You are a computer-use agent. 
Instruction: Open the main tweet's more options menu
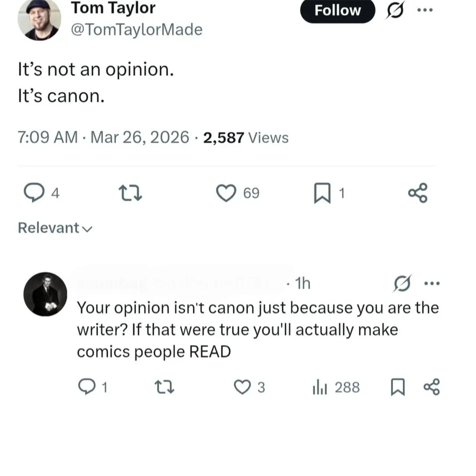(425, 10)
